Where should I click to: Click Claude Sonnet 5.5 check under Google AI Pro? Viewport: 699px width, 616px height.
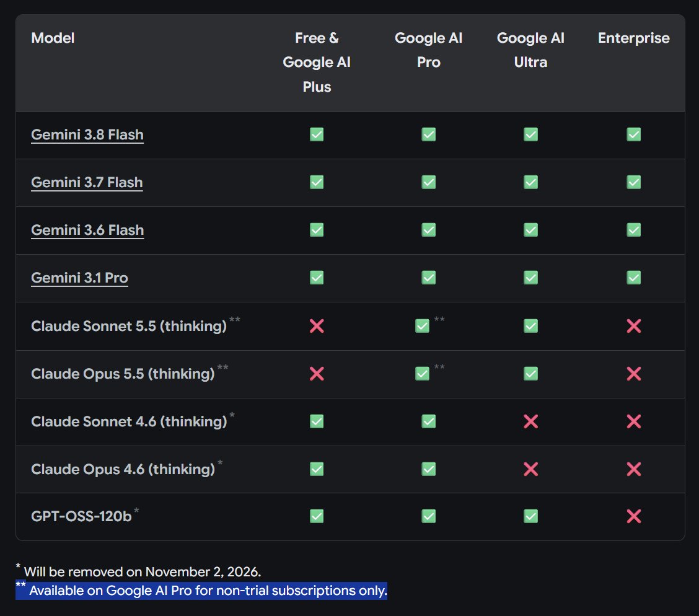[422, 326]
